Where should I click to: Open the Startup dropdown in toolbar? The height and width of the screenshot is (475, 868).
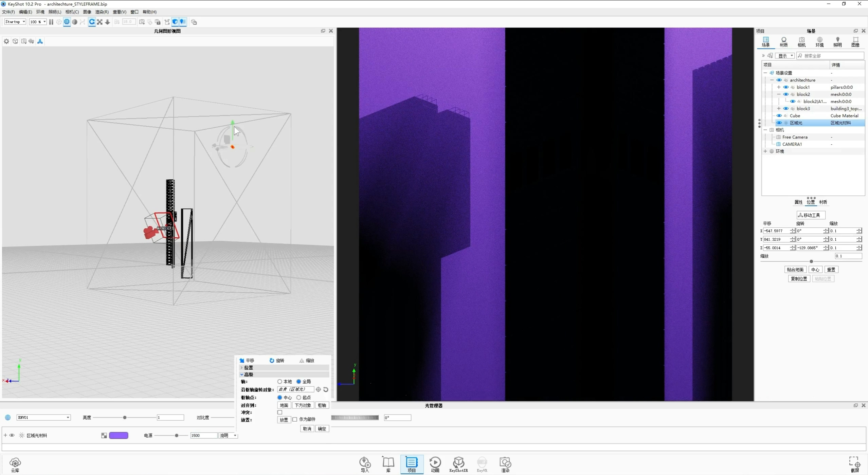pos(15,21)
